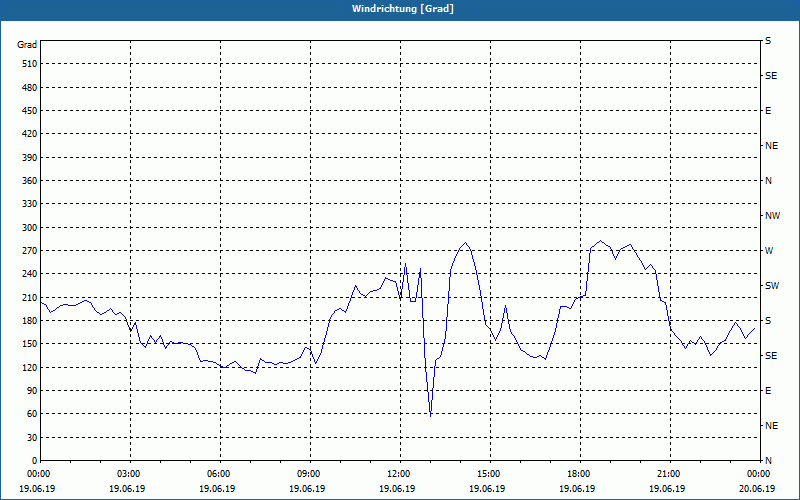This screenshot has width=800, height=500.
Task: Click the chart title "Windrichtung [Grad]"
Action: pos(403,9)
